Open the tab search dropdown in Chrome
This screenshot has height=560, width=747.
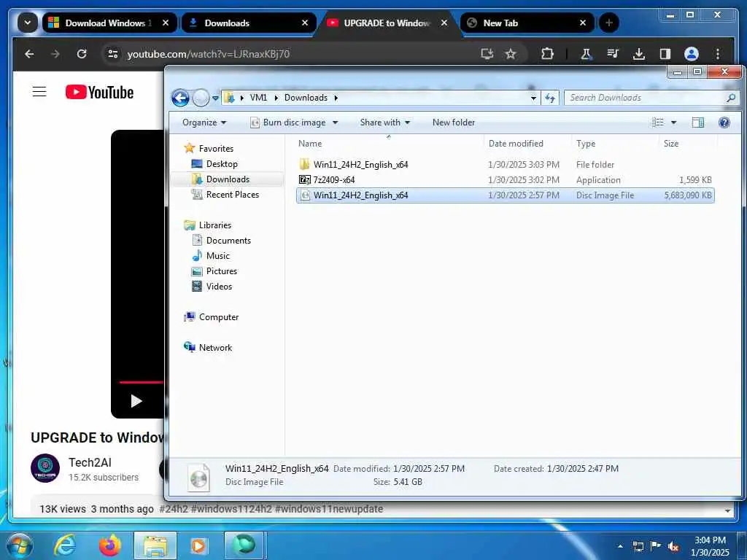pos(28,23)
